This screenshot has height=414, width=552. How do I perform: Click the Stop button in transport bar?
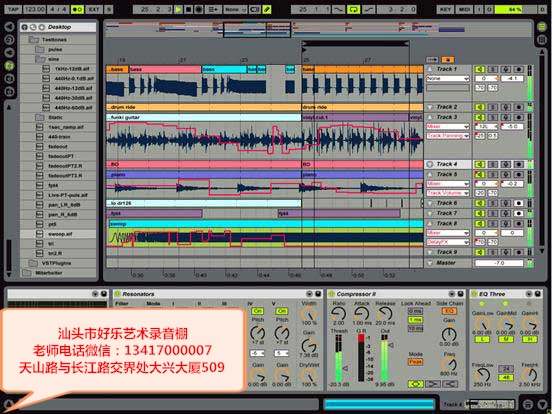188,10
